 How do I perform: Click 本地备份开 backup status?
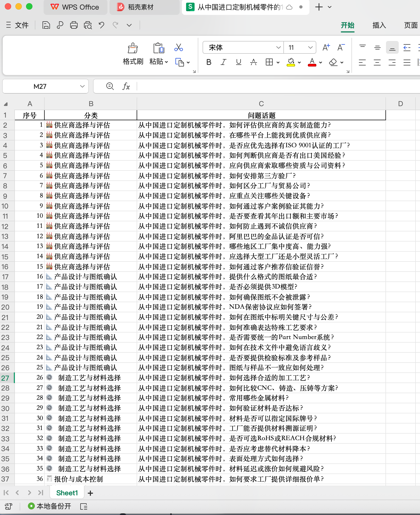point(50,506)
